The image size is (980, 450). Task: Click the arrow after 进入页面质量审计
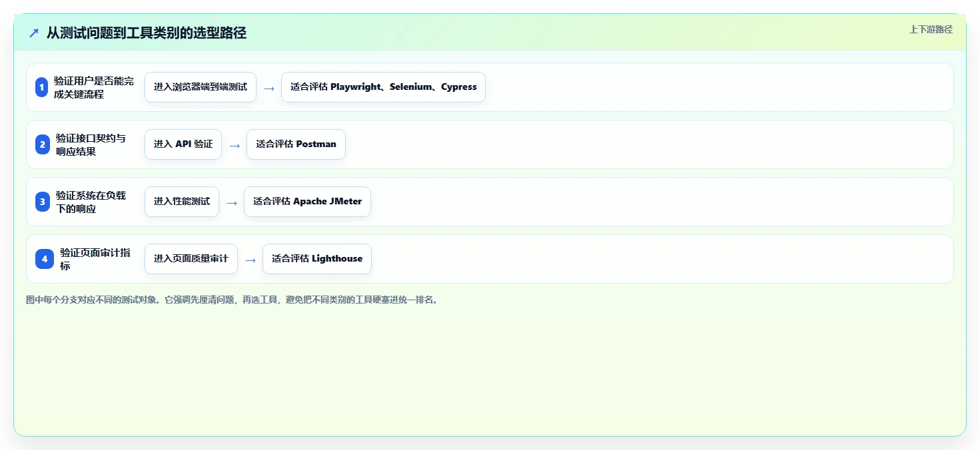point(250,260)
